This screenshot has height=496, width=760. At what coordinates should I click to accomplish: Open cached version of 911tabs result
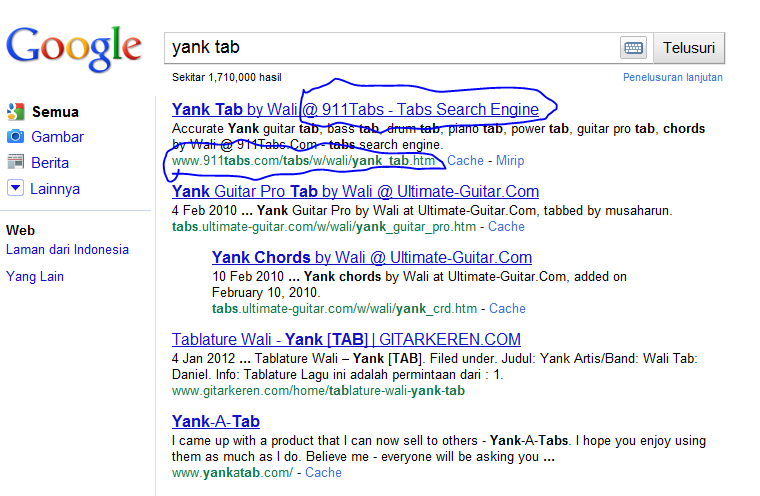tap(465, 160)
